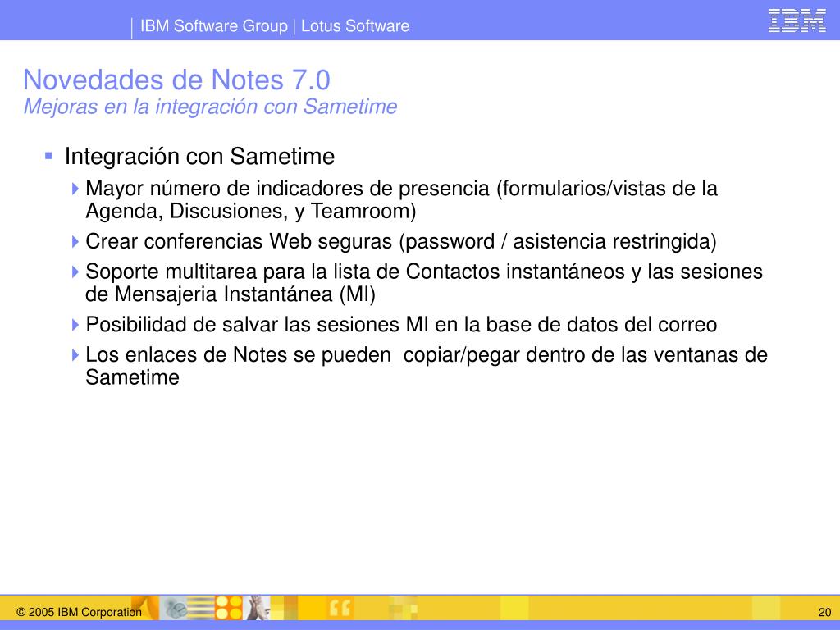Click the text line 'Los enlaces de Notes se pueden copiar/pegar'
The height and width of the screenshot is (630, 840).
pos(427,354)
